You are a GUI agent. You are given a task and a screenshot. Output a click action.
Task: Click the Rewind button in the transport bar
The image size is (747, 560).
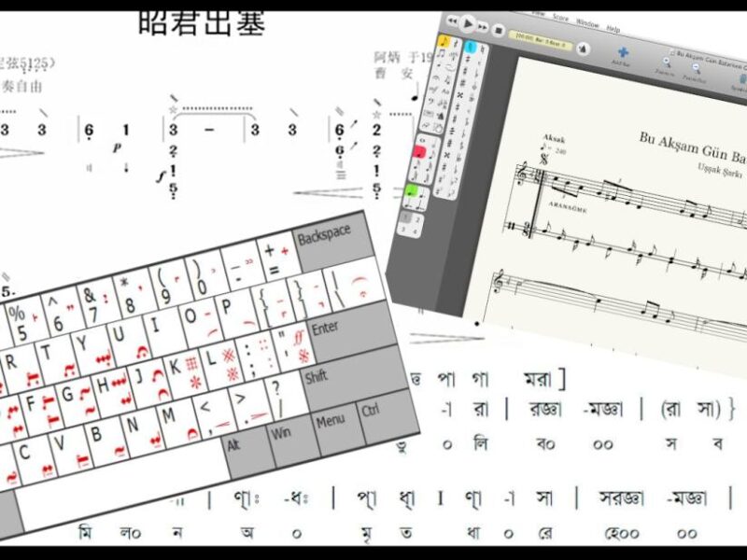[453, 21]
